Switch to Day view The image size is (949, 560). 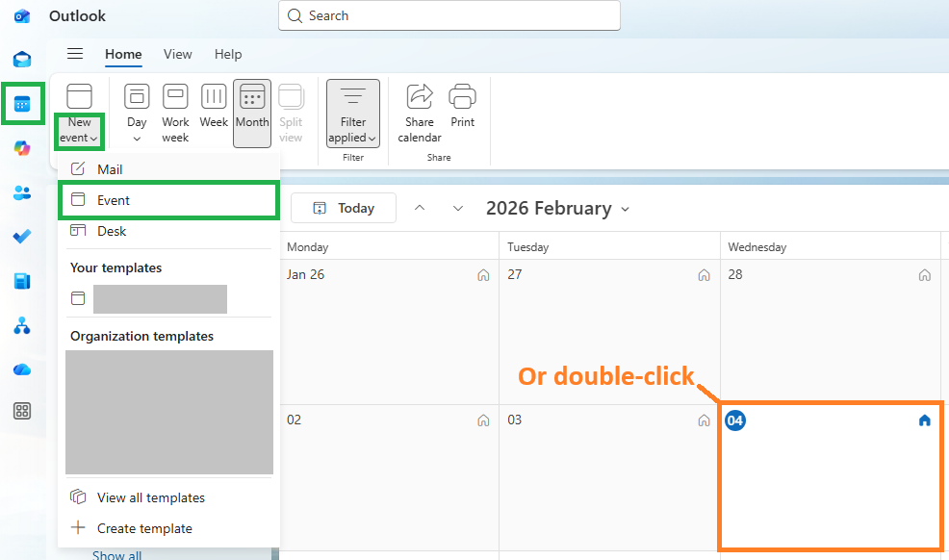pos(137,114)
